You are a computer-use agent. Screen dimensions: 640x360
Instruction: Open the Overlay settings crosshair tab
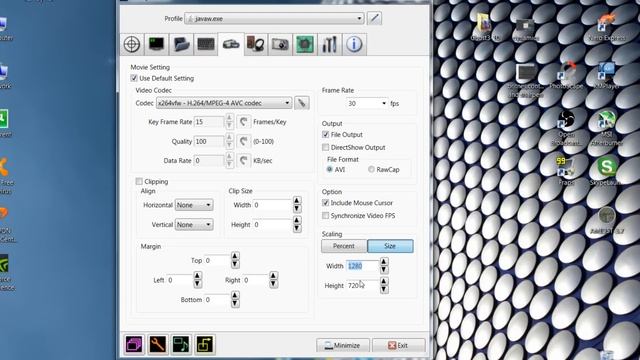132,44
